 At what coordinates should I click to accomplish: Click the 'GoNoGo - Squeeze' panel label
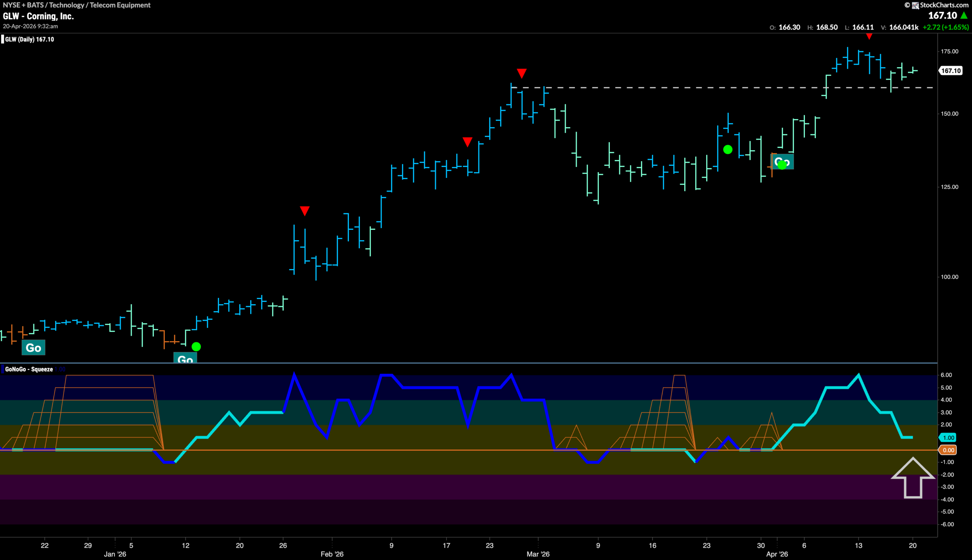[x=29, y=369]
